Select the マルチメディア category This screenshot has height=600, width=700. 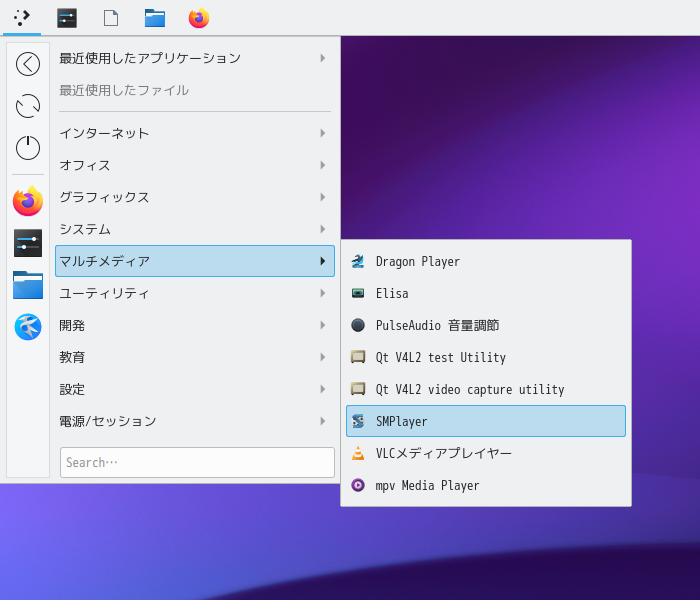(x=195, y=261)
